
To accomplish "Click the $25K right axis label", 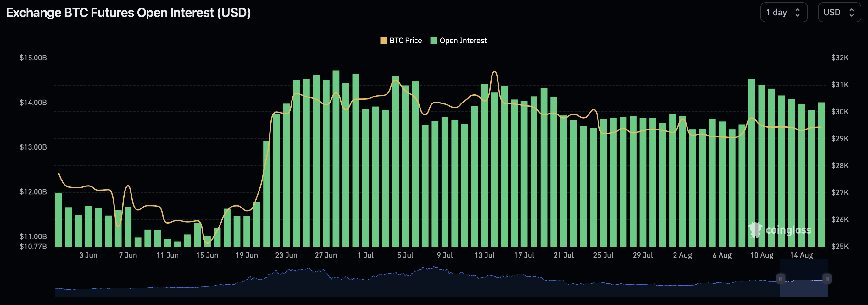I will click(x=840, y=247).
